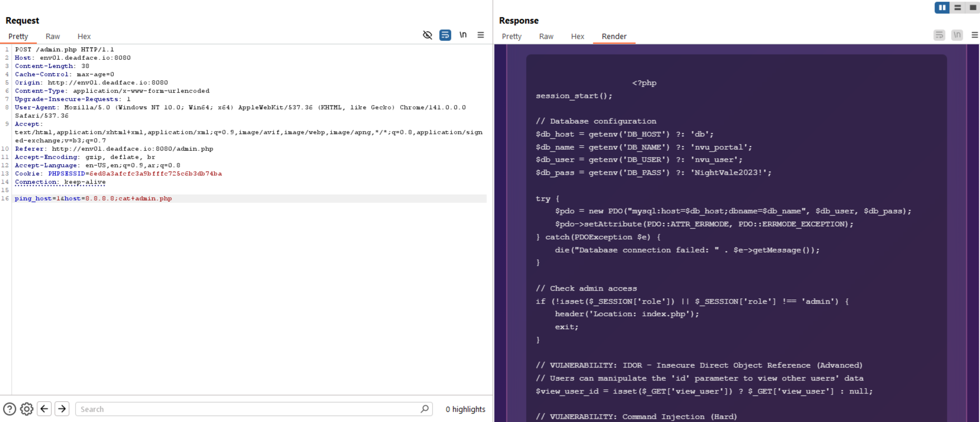
Task: Switch to the Raw tab in Request
Action: [52, 36]
